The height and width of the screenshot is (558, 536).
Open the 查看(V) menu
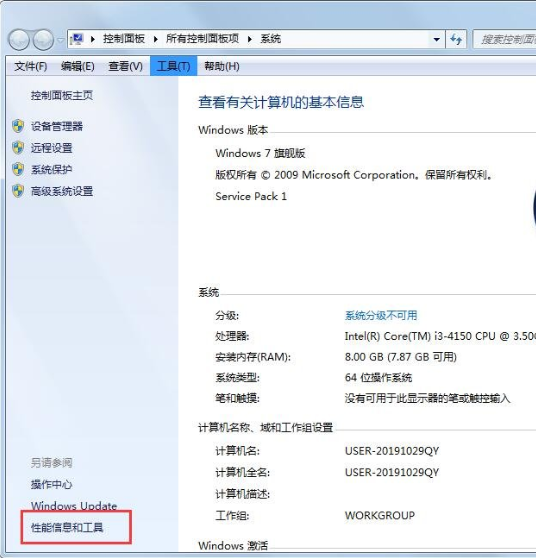pos(125,66)
